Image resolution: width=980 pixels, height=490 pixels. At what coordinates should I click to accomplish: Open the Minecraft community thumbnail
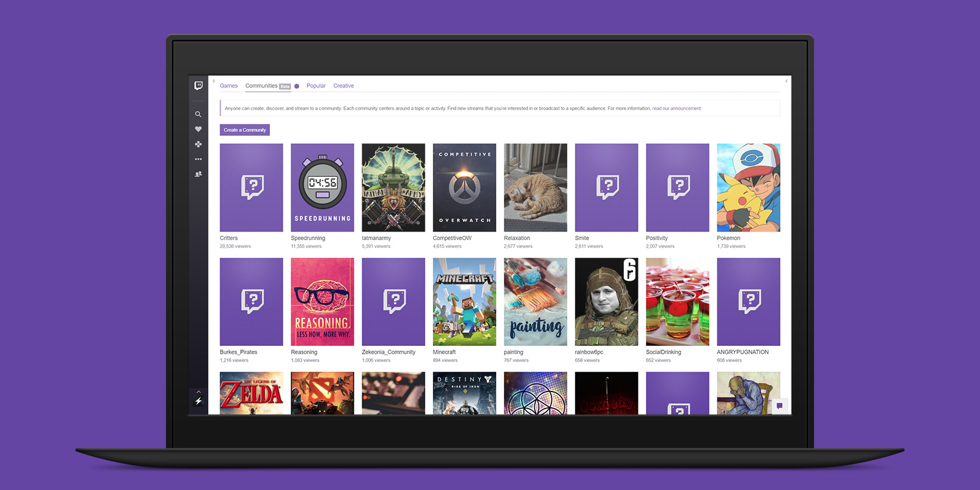464,302
